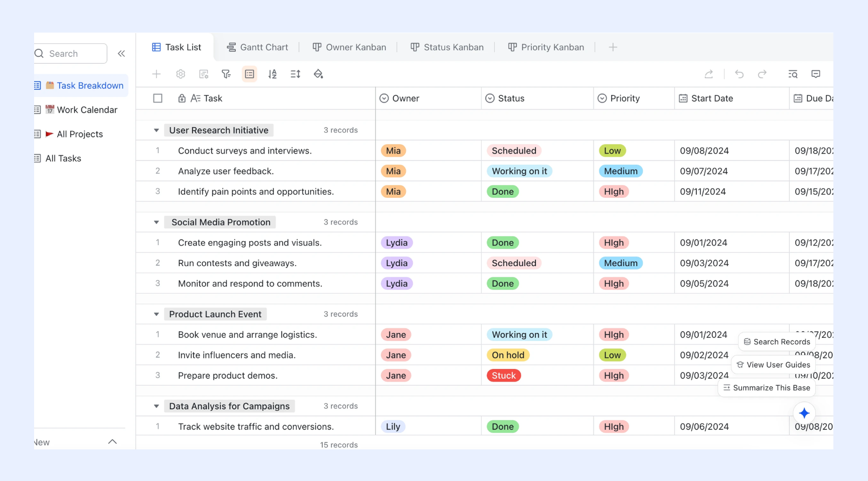
Task: Click the Medium priority tag for Analyze feedback
Action: (621, 171)
